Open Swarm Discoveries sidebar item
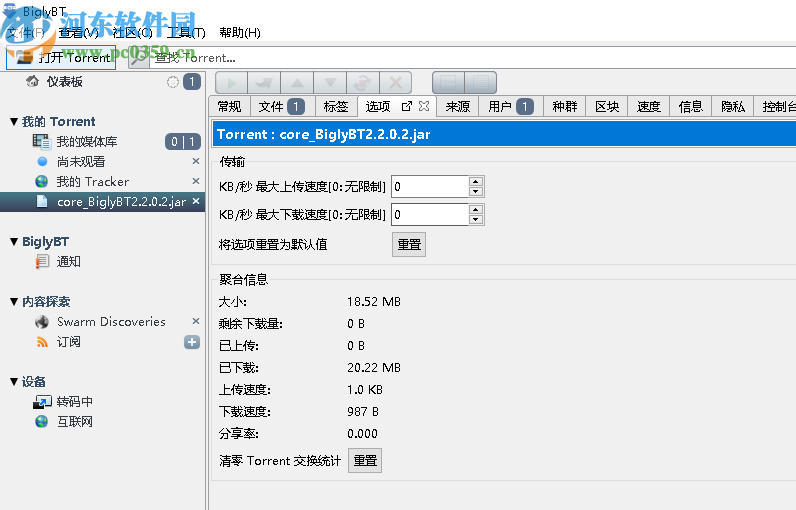This screenshot has height=510, width=796. pos(111,322)
